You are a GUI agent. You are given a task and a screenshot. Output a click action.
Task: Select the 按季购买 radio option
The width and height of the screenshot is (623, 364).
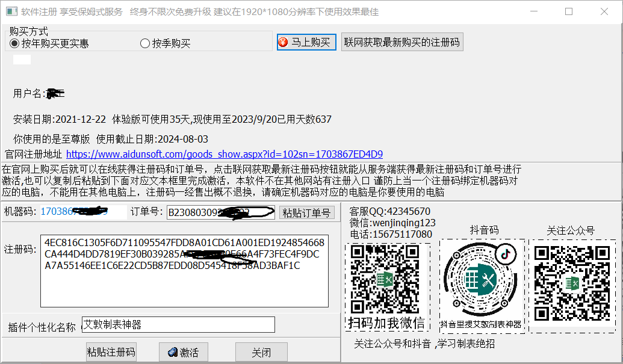[144, 43]
